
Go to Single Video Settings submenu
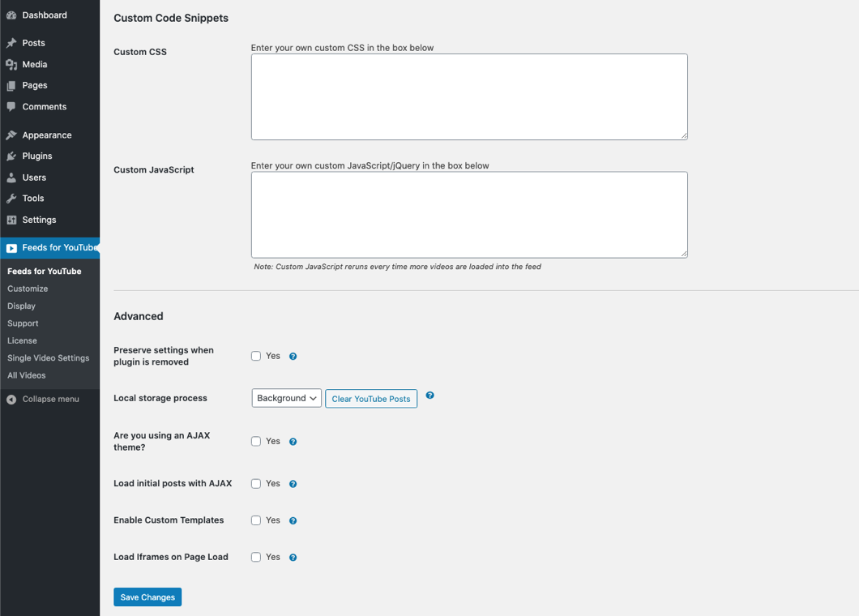(x=48, y=358)
